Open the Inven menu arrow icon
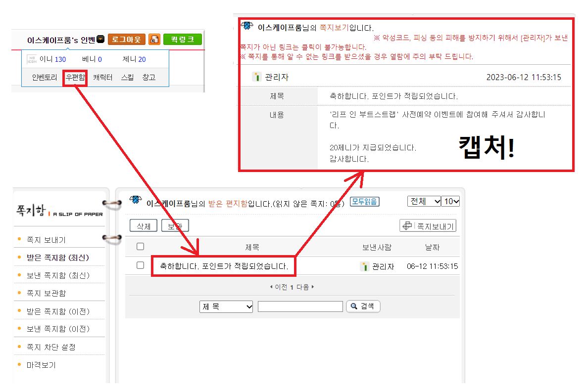This screenshot has width=587, height=392. click(x=100, y=40)
